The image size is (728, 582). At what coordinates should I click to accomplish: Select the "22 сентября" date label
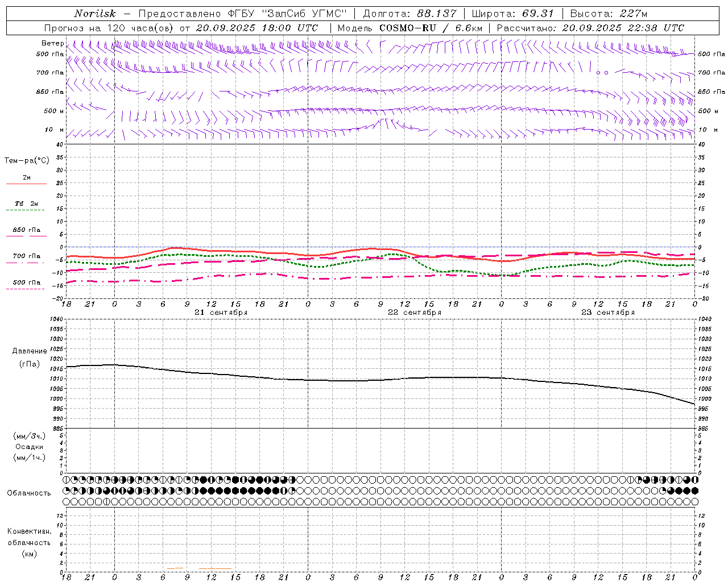[415, 313]
